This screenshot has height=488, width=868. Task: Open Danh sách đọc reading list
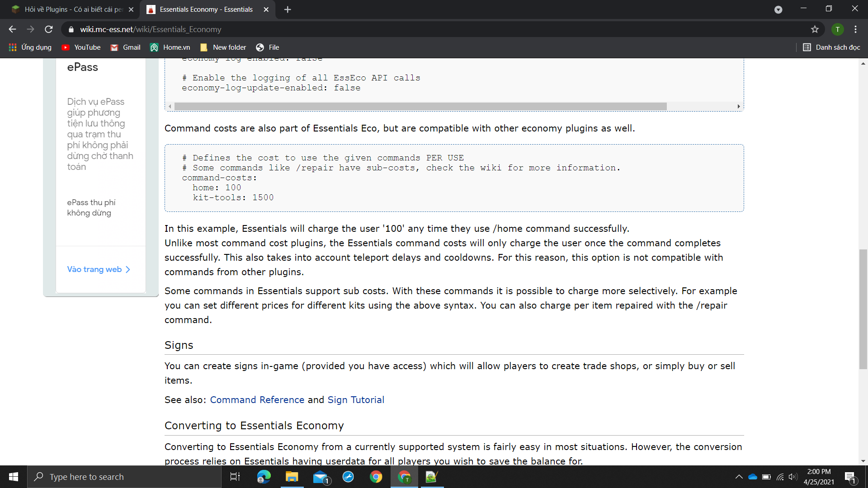[x=831, y=47]
